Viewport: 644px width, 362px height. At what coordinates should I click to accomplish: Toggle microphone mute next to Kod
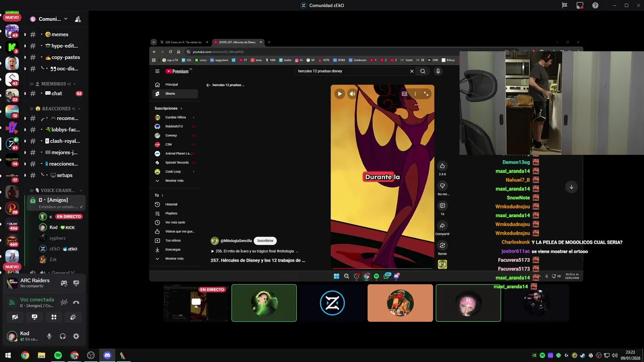(x=49, y=336)
